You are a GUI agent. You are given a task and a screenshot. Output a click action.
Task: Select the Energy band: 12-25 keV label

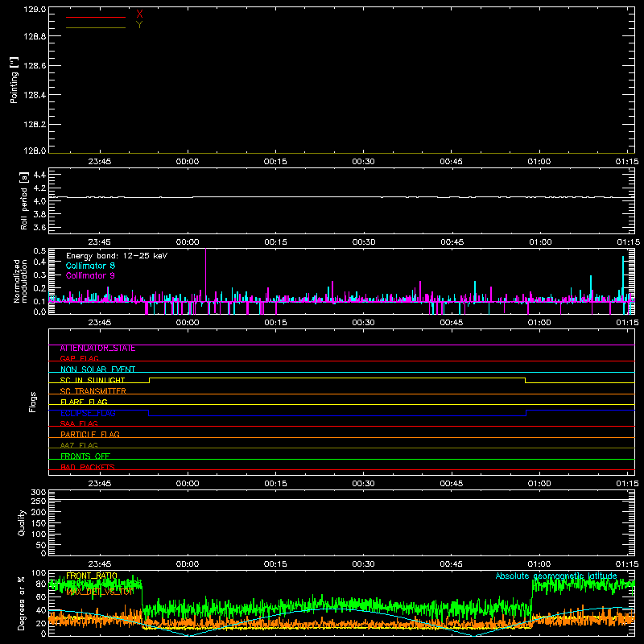(x=117, y=256)
